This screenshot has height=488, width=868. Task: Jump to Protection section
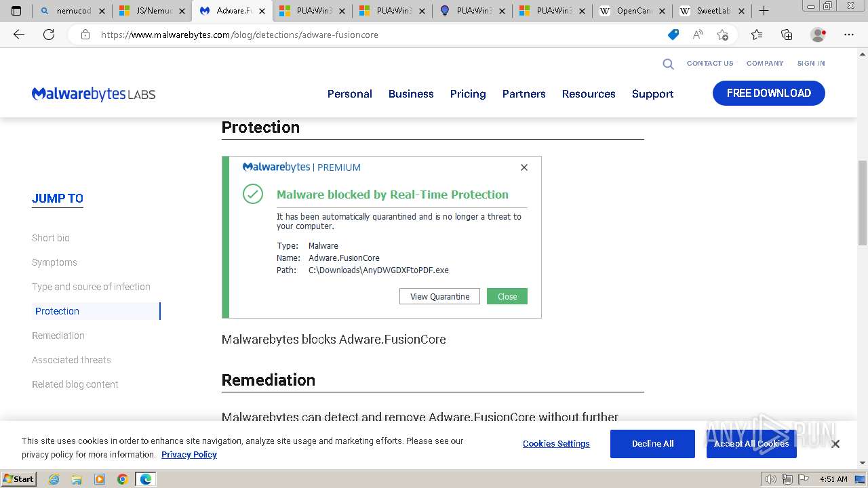57,311
